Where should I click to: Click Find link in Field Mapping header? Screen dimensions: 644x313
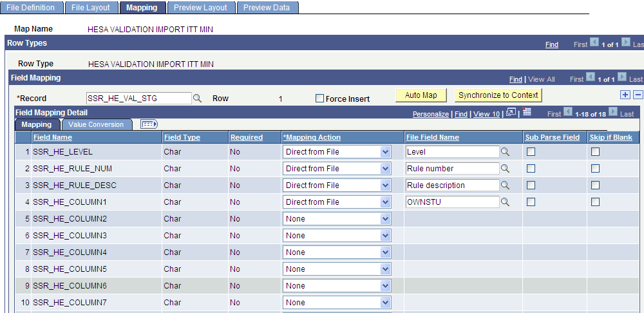click(x=515, y=79)
